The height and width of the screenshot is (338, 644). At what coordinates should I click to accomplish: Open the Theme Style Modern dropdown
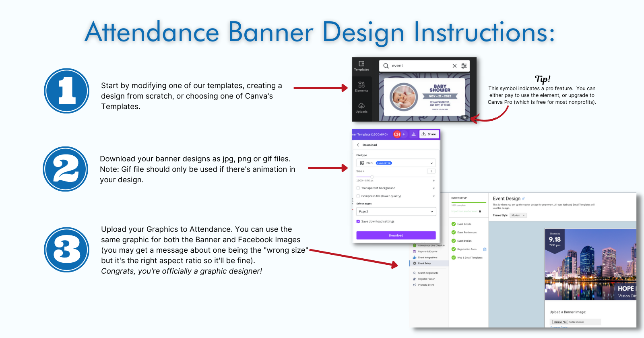(518, 215)
